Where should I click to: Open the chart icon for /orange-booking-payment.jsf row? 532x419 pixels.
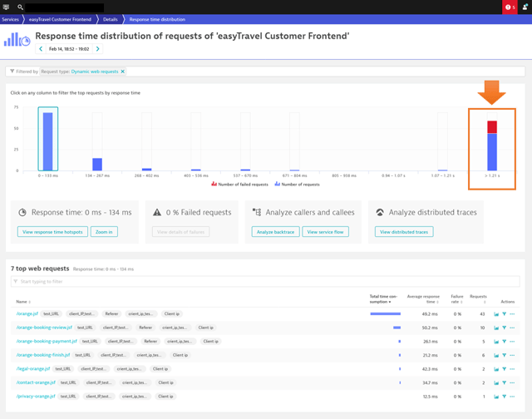coord(496,342)
